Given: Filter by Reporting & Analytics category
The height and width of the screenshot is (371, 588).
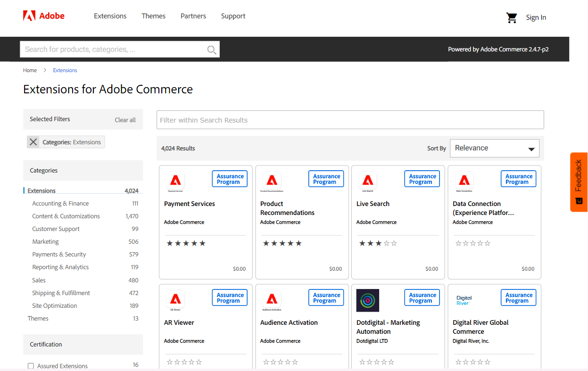Looking at the screenshot, I should [60, 267].
